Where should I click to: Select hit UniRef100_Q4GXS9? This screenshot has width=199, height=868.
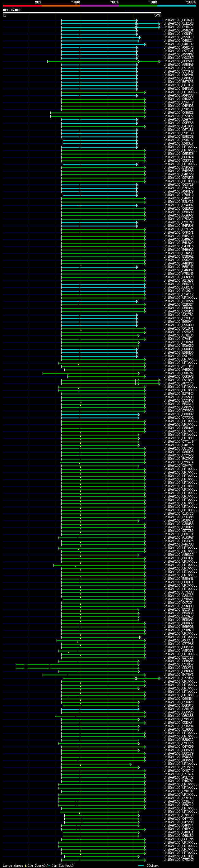click(x=178, y=99)
